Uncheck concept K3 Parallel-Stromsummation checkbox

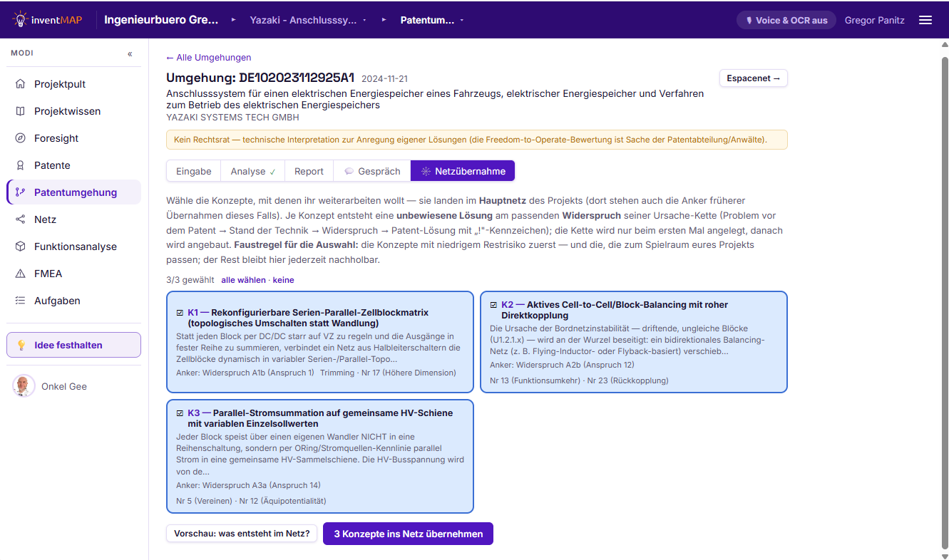click(x=180, y=413)
